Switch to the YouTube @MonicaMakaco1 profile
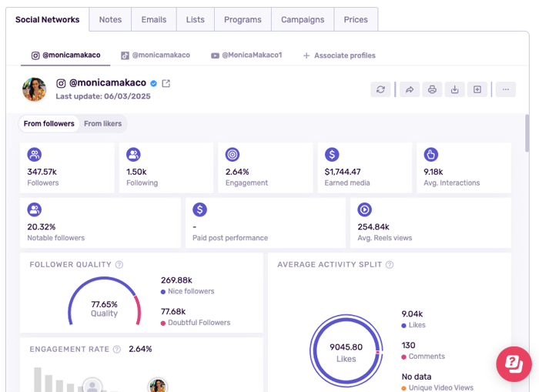539x392 pixels. (x=246, y=55)
